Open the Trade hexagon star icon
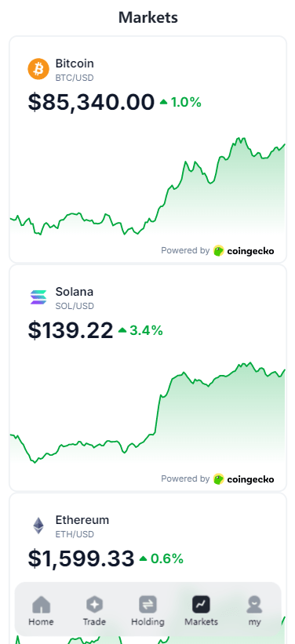Image resolution: width=295 pixels, height=644 pixels. pyautogui.click(x=94, y=605)
